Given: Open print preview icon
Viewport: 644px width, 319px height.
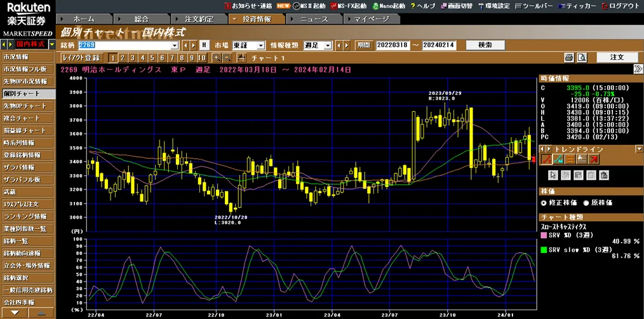Looking at the screenshot, I should point(582,58).
